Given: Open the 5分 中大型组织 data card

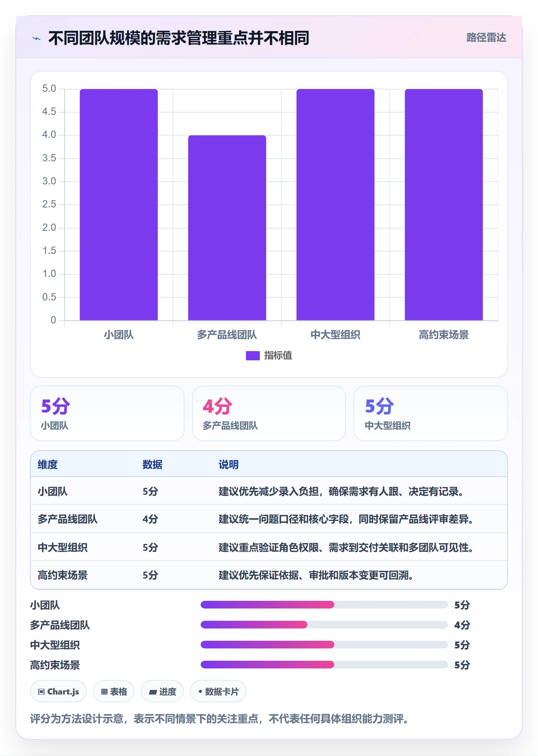Looking at the screenshot, I should (x=431, y=413).
